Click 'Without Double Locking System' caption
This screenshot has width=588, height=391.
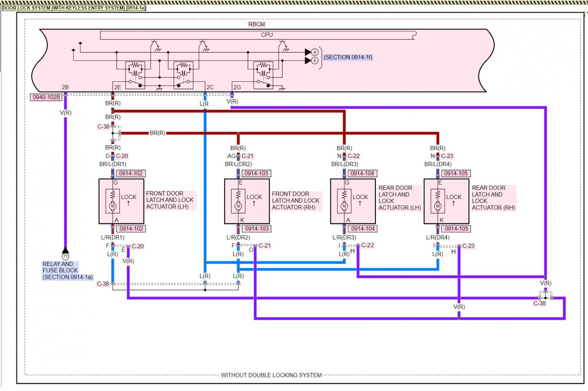pos(271,375)
